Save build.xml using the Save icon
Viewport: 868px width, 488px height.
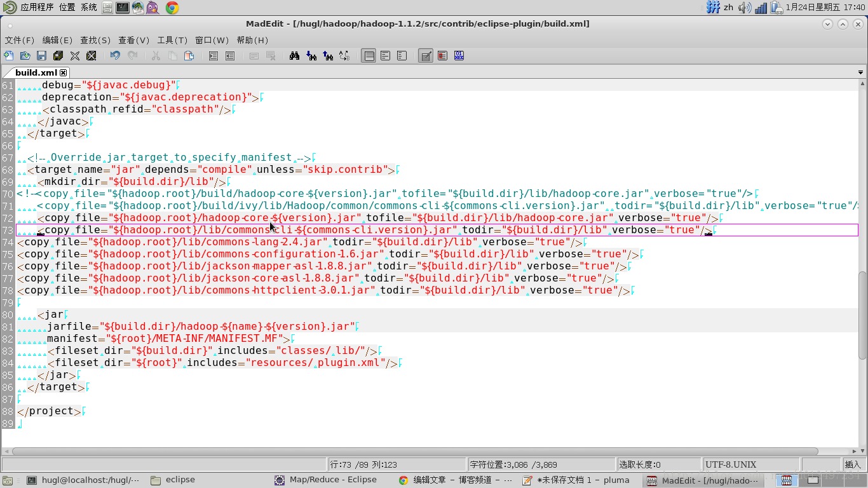click(41, 55)
